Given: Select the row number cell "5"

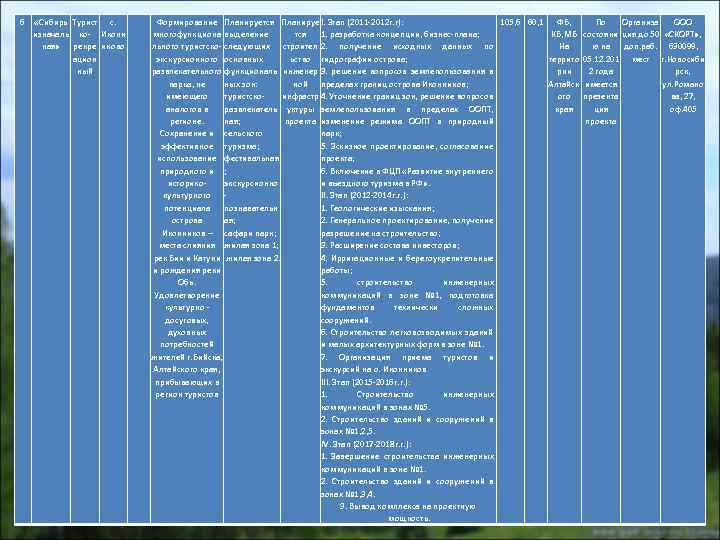Looking at the screenshot, I should [x=22, y=22].
